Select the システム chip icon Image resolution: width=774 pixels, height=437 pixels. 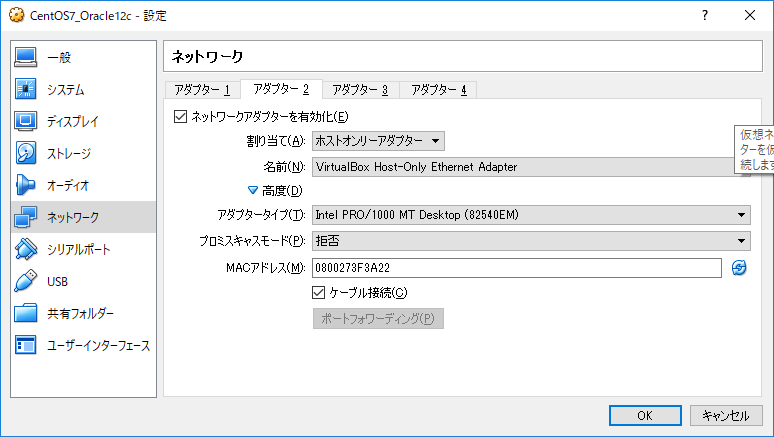pyautogui.click(x=26, y=90)
